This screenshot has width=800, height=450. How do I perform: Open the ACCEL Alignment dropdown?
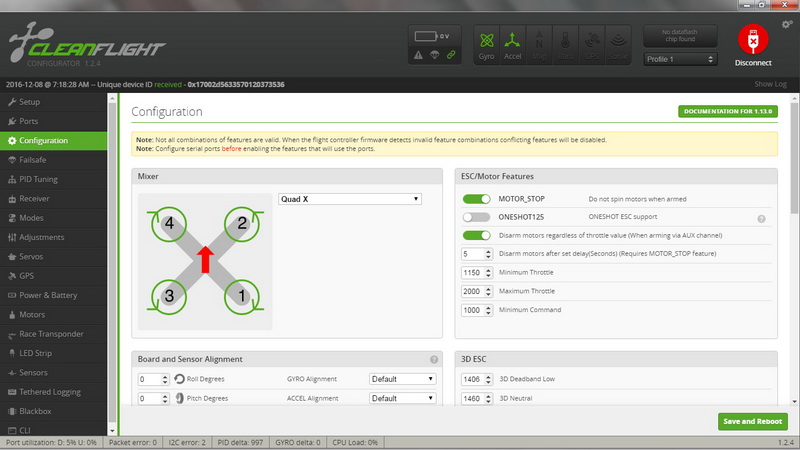[402, 398]
